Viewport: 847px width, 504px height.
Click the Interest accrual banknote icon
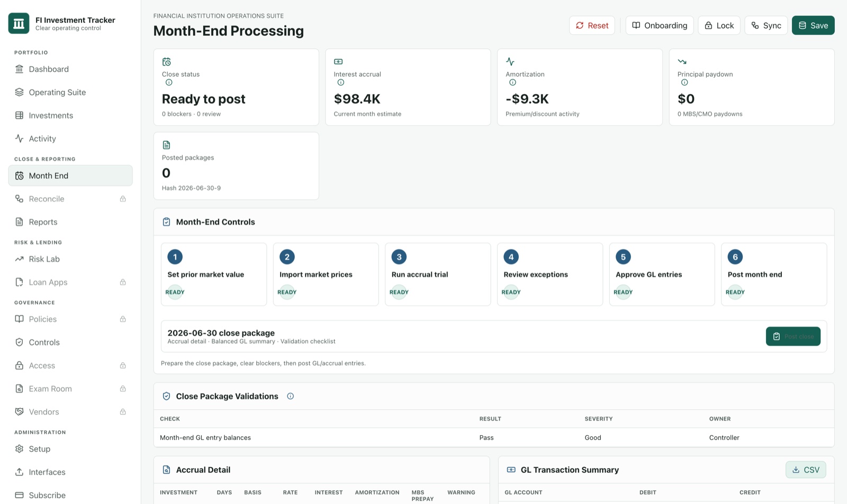pyautogui.click(x=338, y=62)
